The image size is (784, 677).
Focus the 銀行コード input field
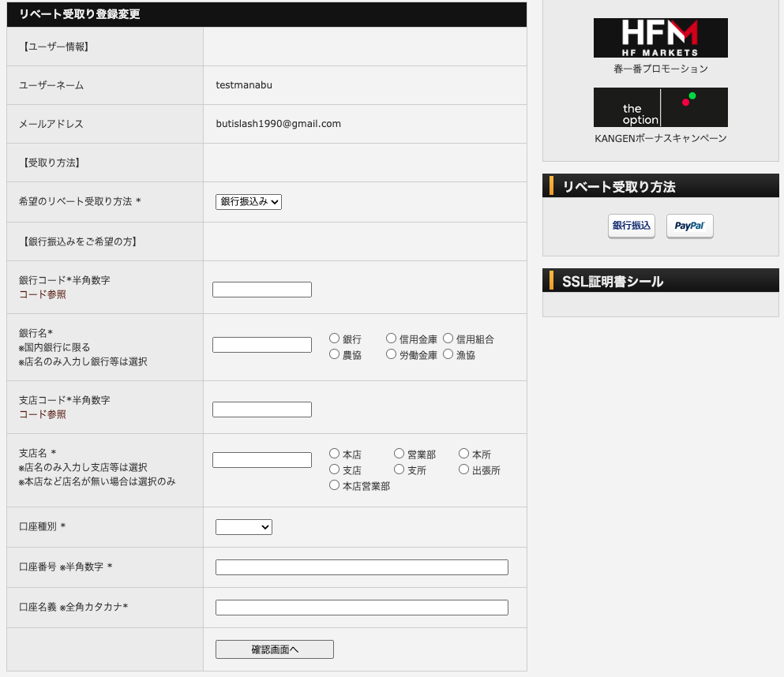261,290
